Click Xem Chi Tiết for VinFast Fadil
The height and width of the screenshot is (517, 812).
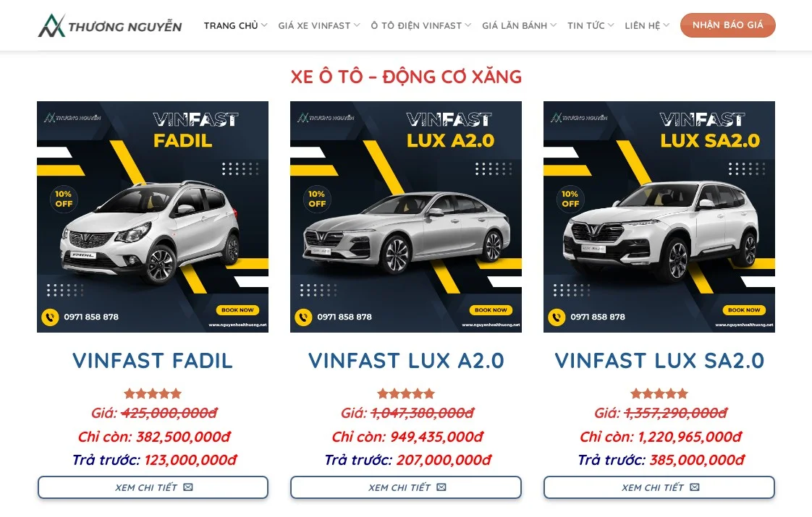(153, 487)
